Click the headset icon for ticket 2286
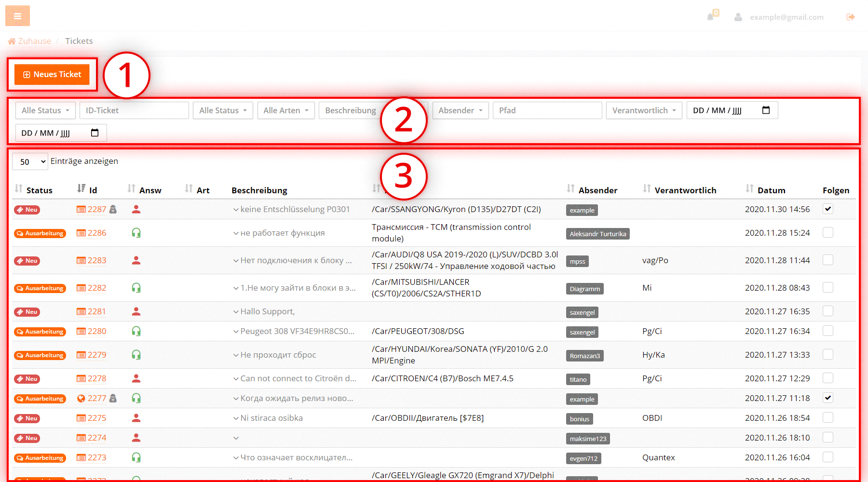The width and height of the screenshot is (868, 482). 136,233
